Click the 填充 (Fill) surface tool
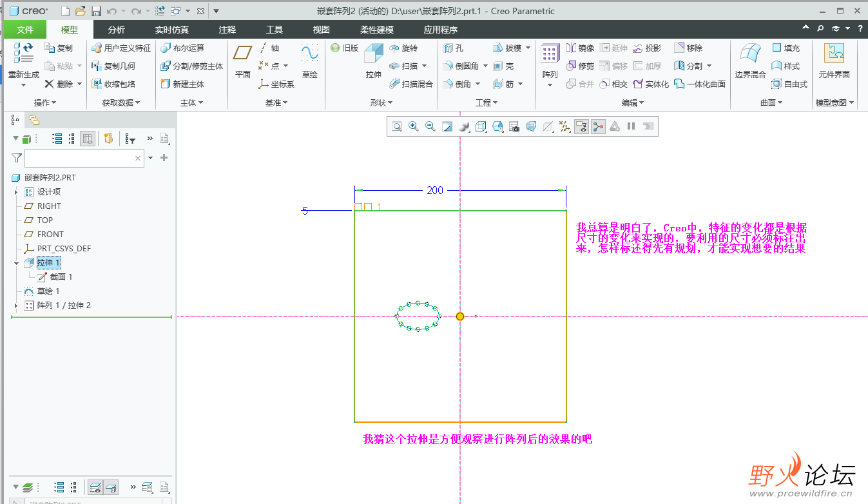 pyautogui.click(x=786, y=48)
